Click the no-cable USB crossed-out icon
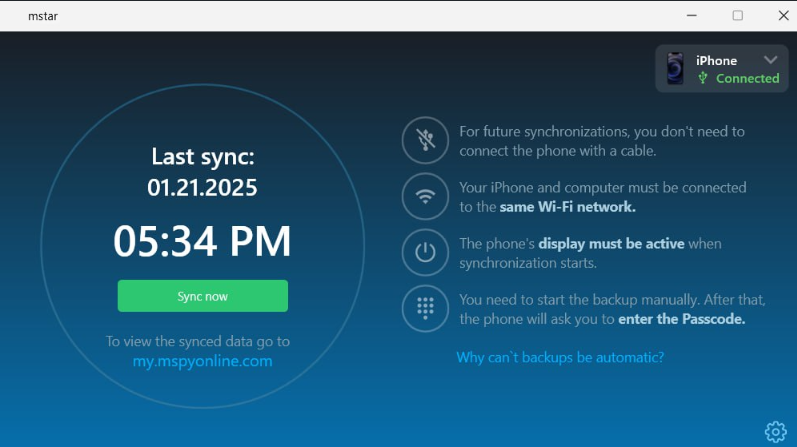 pyautogui.click(x=425, y=140)
